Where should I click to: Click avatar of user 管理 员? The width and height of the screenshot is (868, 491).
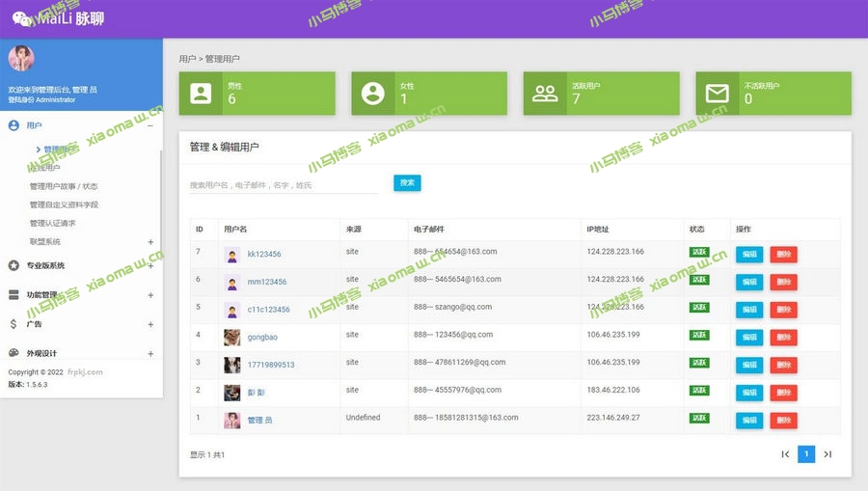(231, 421)
